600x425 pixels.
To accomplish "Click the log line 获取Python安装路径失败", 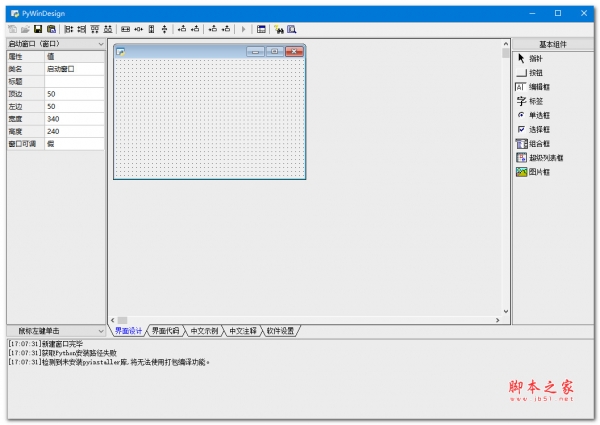I will point(62,353).
